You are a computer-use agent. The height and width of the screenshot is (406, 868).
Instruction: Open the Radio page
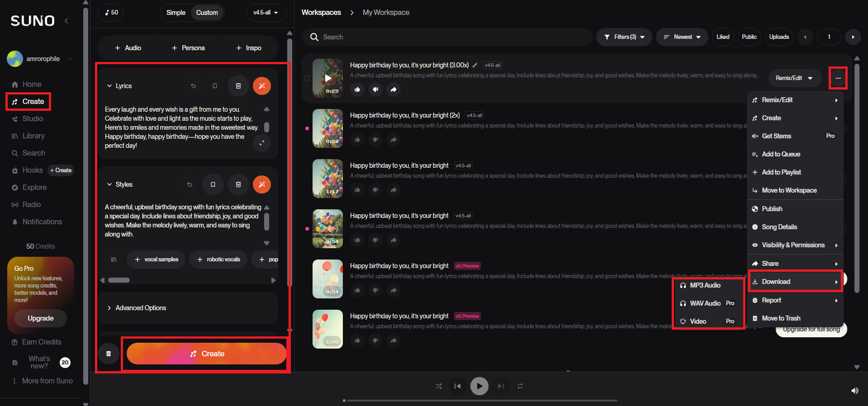point(26,204)
